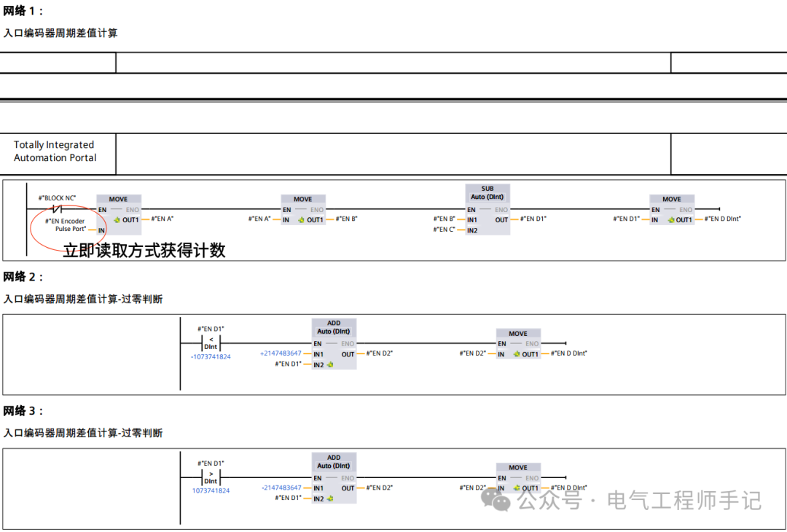Click the #"EN D1" operand above Network 3 comparator
The height and width of the screenshot is (532, 787).
211,463
